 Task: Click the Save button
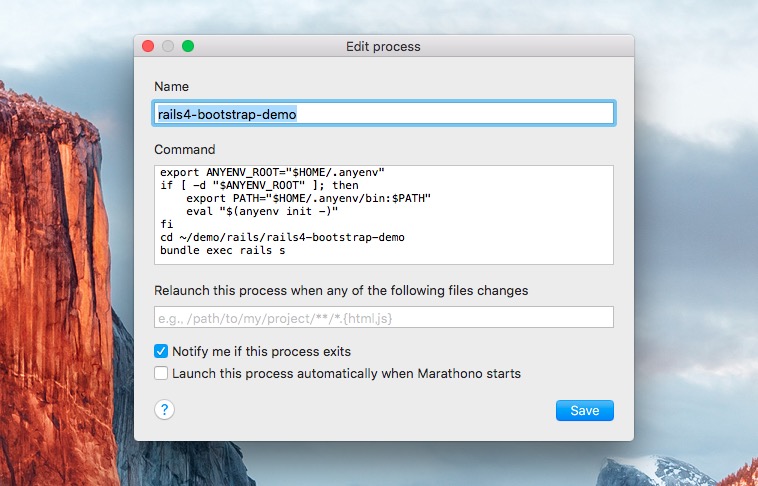pyautogui.click(x=584, y=410)
